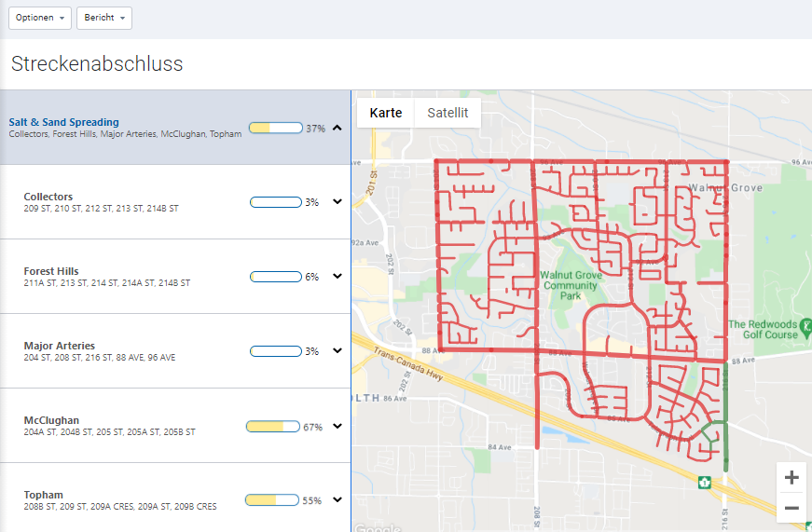Viewport: 812px width, 532px height.
Task: Click the McClughan 67% progress bar
Action: [x=273, y=426]
